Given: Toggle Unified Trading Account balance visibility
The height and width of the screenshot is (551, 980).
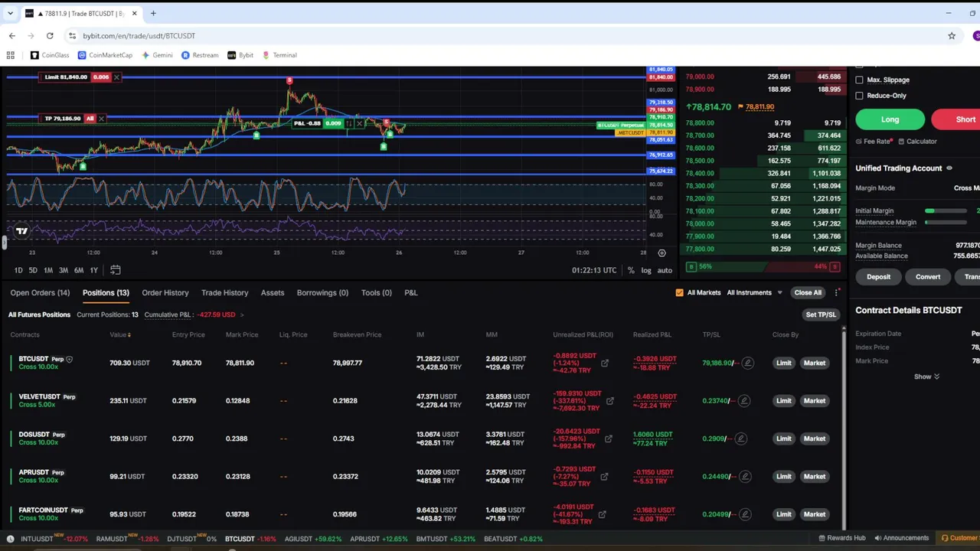Looking at the screenshot, I should pos(949,168).
